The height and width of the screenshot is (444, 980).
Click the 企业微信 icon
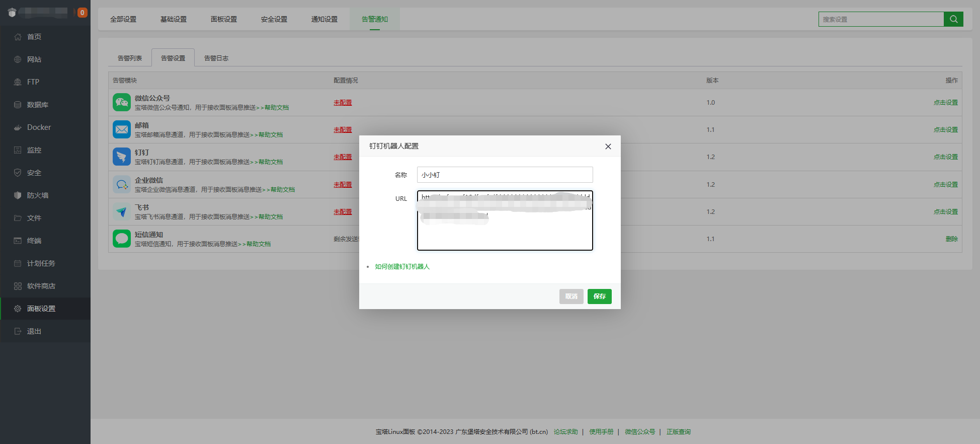(x=122, y=184)
